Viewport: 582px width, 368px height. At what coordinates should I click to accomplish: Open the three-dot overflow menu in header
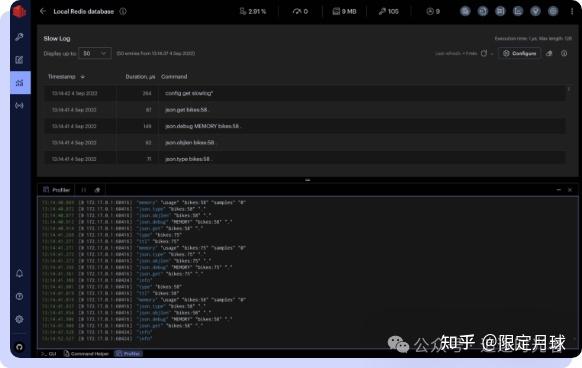572,12
